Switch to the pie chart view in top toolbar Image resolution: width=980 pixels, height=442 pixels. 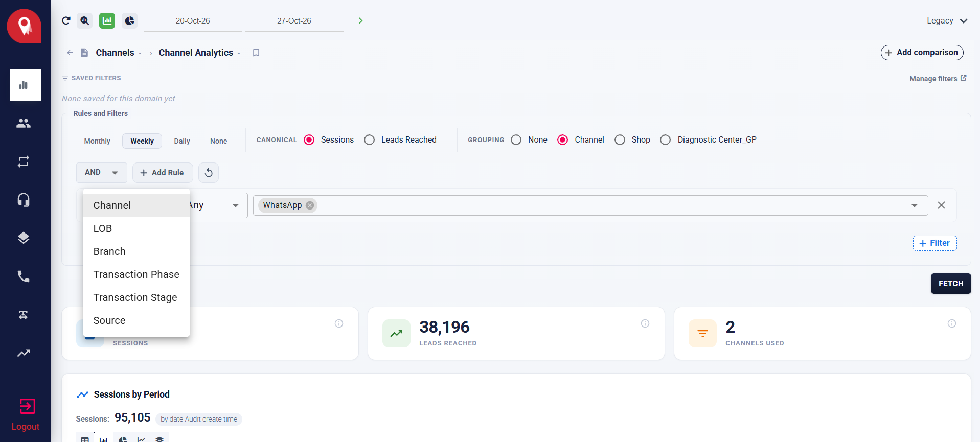click(x=130, y=20)
